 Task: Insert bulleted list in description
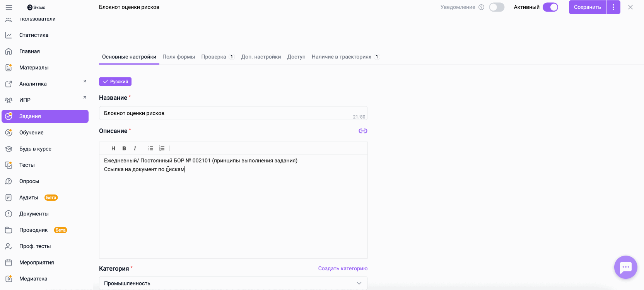[151, 148]
